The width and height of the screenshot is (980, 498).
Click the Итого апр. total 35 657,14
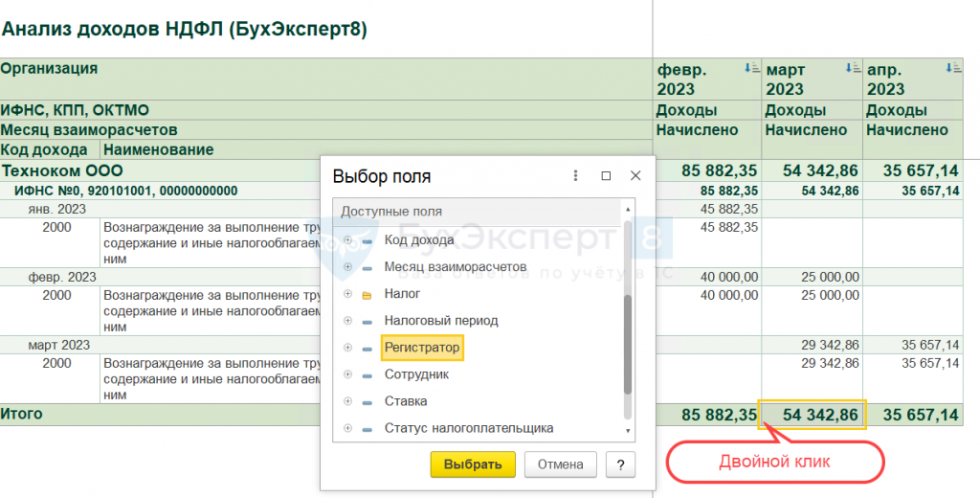coord(912,414)
